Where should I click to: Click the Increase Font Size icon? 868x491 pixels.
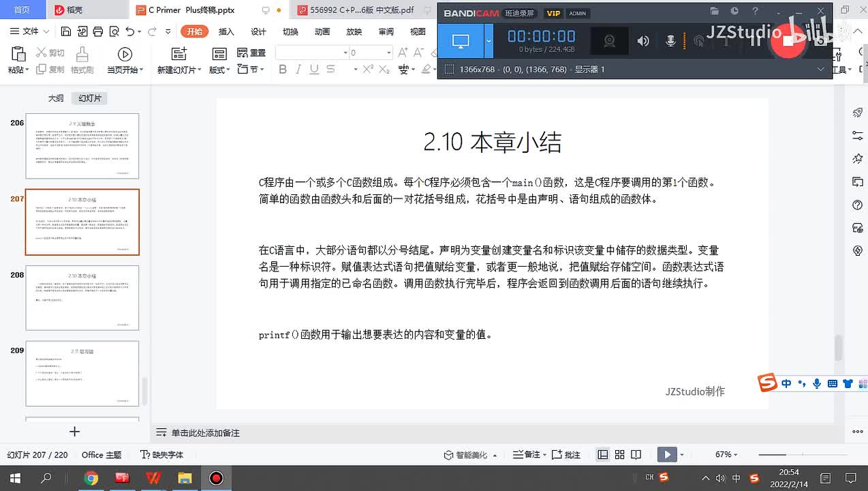[403, 53]
